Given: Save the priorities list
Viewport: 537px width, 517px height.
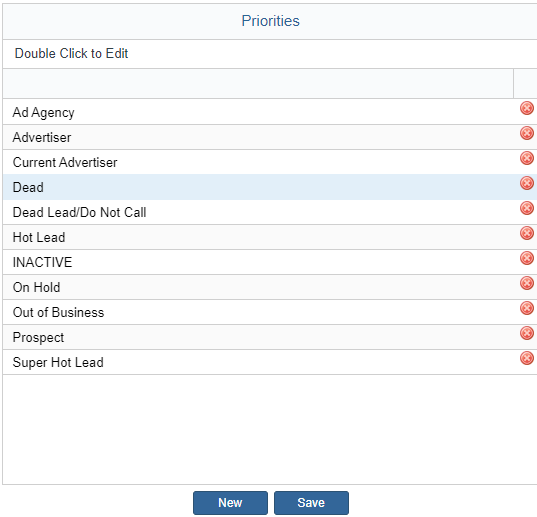Looking at the screenshot, I should [x=311, y=503].
